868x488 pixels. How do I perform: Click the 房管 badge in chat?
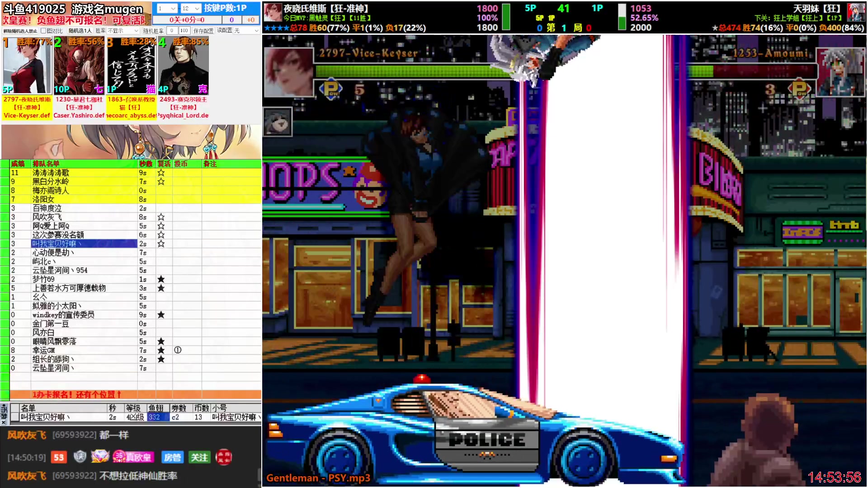coord(172,458)
